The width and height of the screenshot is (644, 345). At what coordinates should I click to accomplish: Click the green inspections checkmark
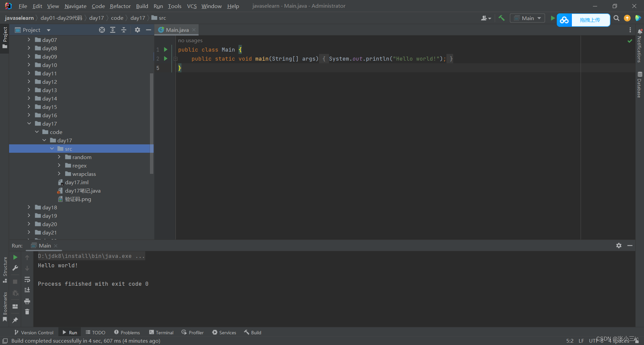coord(630,41)
